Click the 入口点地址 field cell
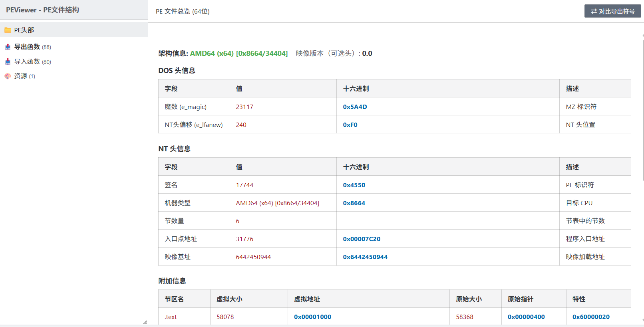Screen dimensions: 644x327 [194, 239]
